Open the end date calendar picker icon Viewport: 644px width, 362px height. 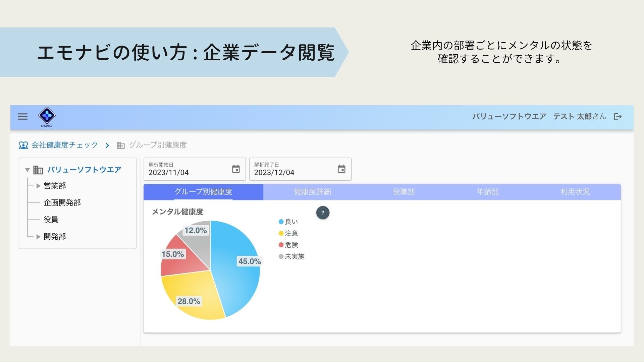click(341, 169)
